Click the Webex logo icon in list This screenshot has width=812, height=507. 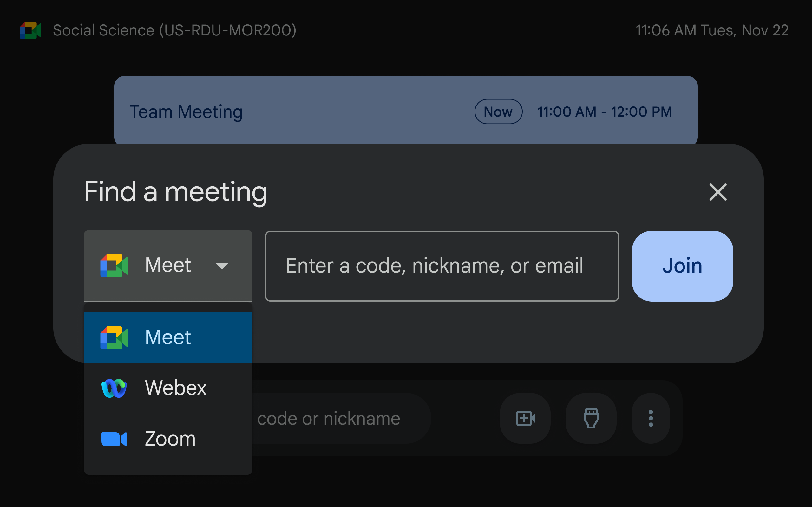click(114, 388)
